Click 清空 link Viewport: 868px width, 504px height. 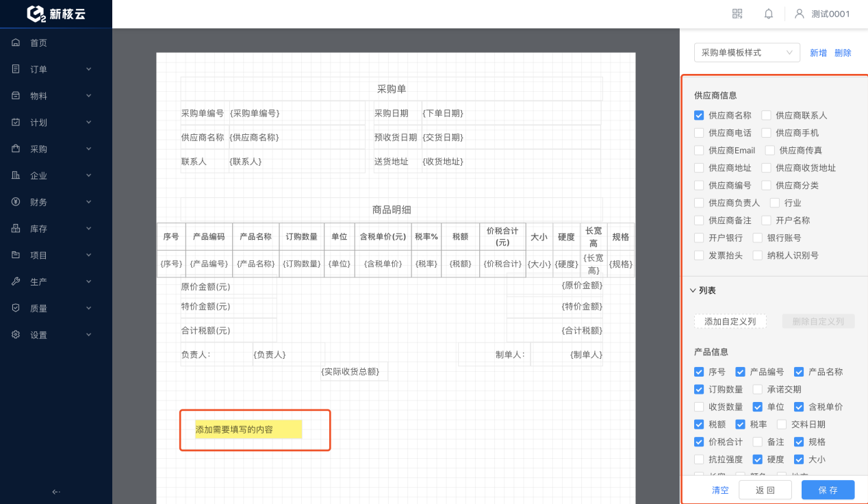[x=720, y=490]
